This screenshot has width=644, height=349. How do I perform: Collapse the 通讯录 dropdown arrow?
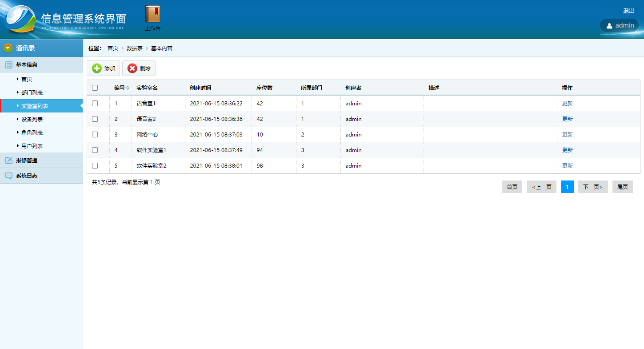[8, 48]
